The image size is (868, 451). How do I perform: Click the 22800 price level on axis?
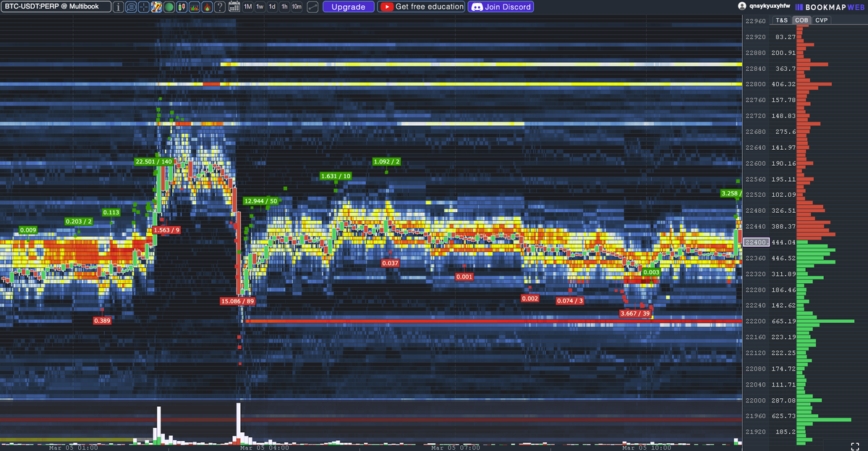(x=757, y=84)
